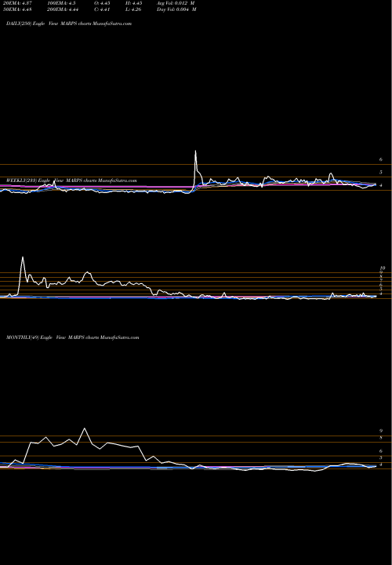This screenshot has width=392, height=565.
Task: Click axis label 9 on the monthly chart
Action: tap(381, 431)
